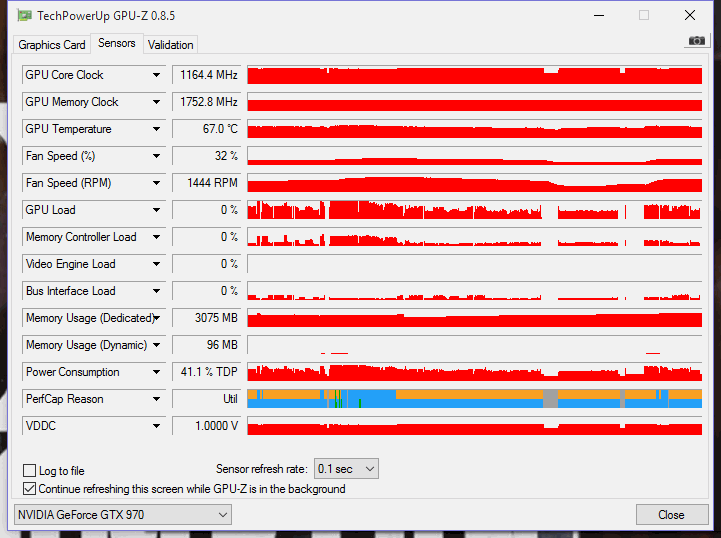Viewport: 721px width, 538px height.
Task: Minimize the GPU-Z window
Action: coord(599,16)
